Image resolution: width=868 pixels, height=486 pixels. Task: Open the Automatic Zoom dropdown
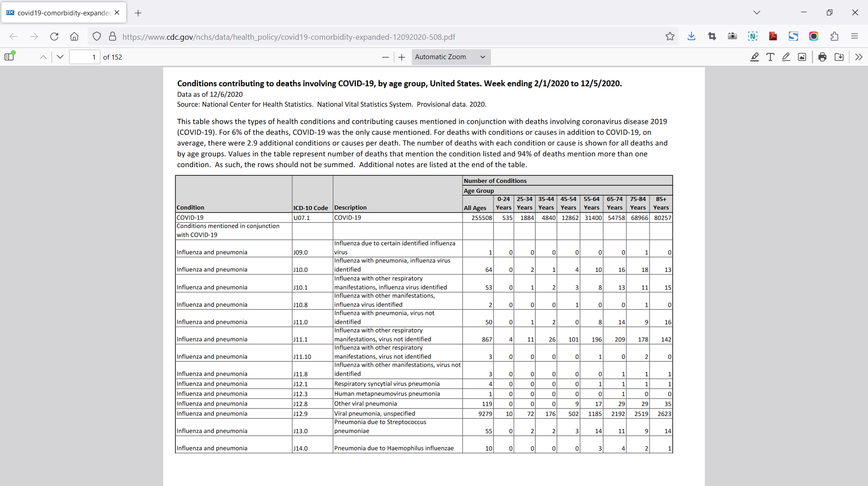coord(451,57)
